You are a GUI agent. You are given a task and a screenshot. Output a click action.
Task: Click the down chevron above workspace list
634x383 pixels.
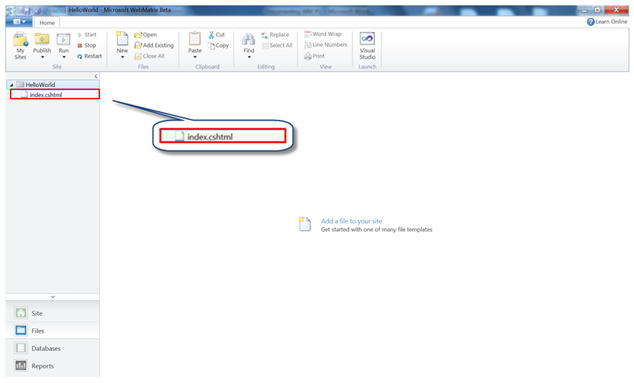tap(53, 297)
